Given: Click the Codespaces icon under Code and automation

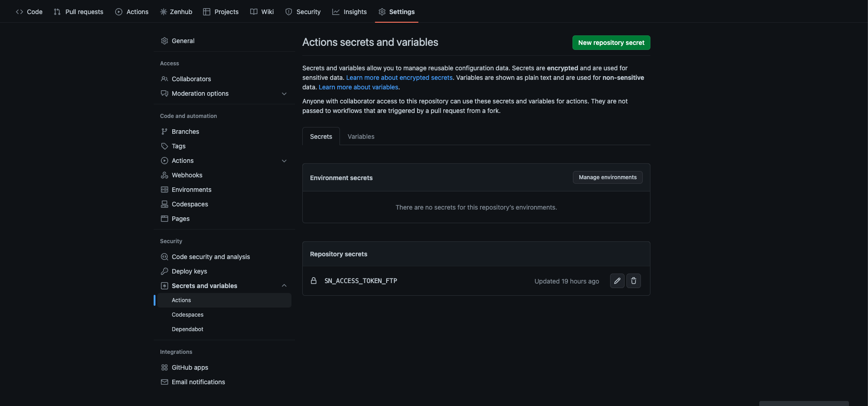Looking at the screenshot, I should [x=165, y=204].
